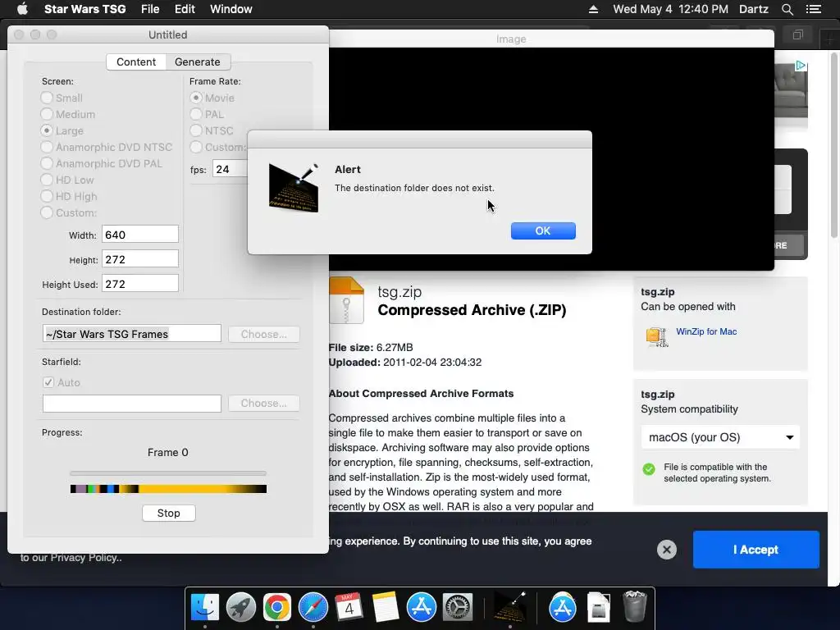Click the ad choices icon in browser
The width and height of the screenshot is (840, 630).
click(x=801, y=66)
